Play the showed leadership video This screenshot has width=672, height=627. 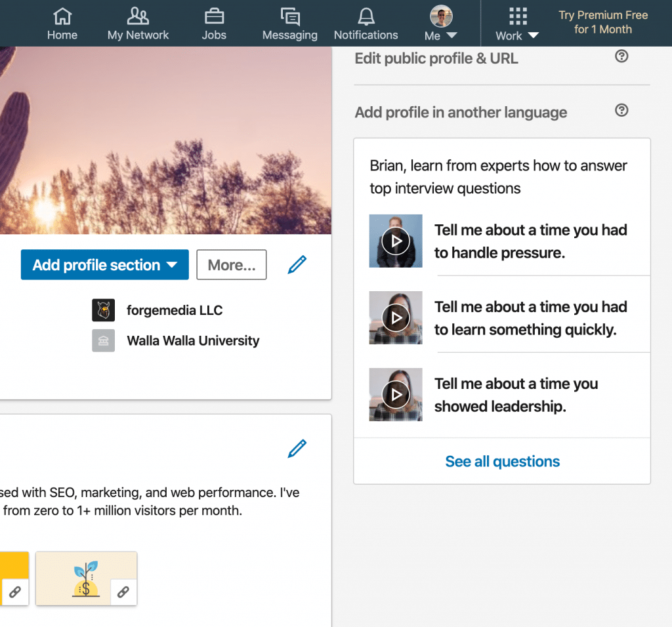(x=396, y=394)
